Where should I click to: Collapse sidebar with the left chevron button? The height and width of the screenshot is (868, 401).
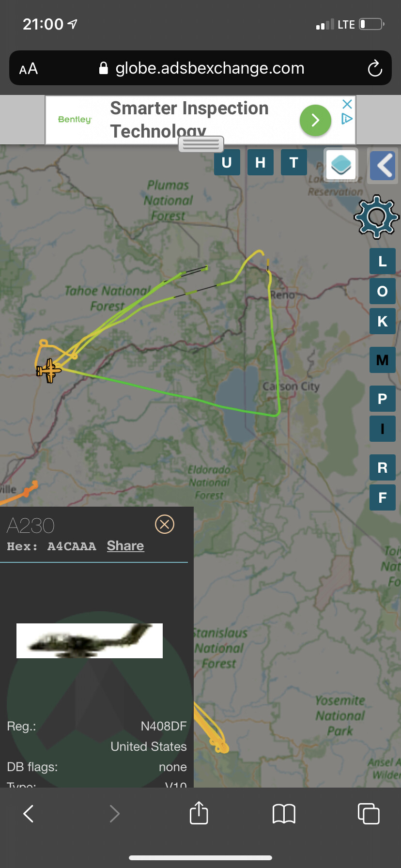383,165
